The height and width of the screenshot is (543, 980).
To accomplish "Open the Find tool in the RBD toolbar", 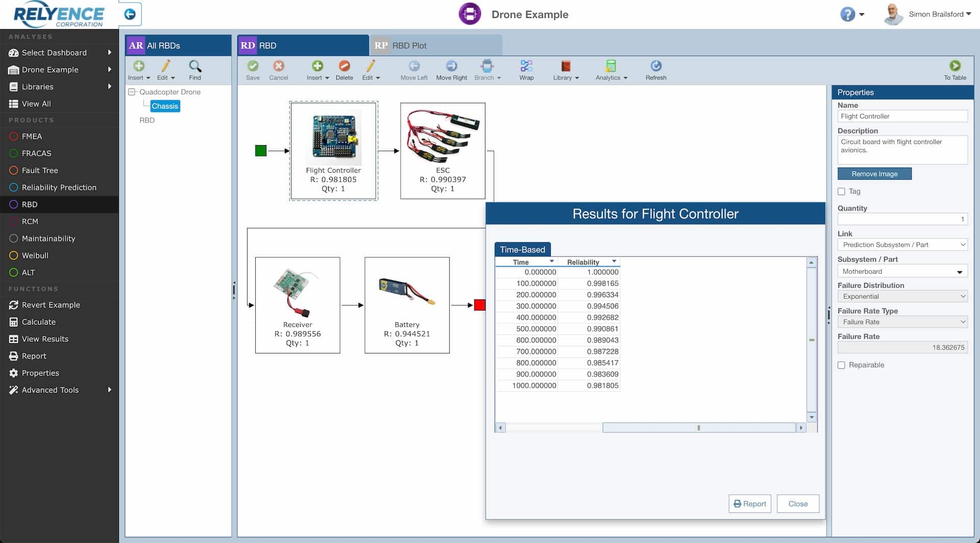I will tap(195, 70).
